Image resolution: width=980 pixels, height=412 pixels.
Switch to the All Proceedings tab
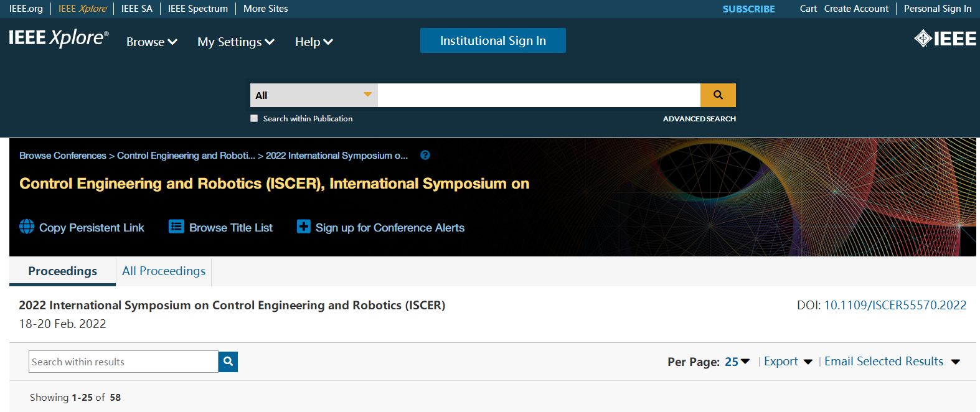(164, 271)
